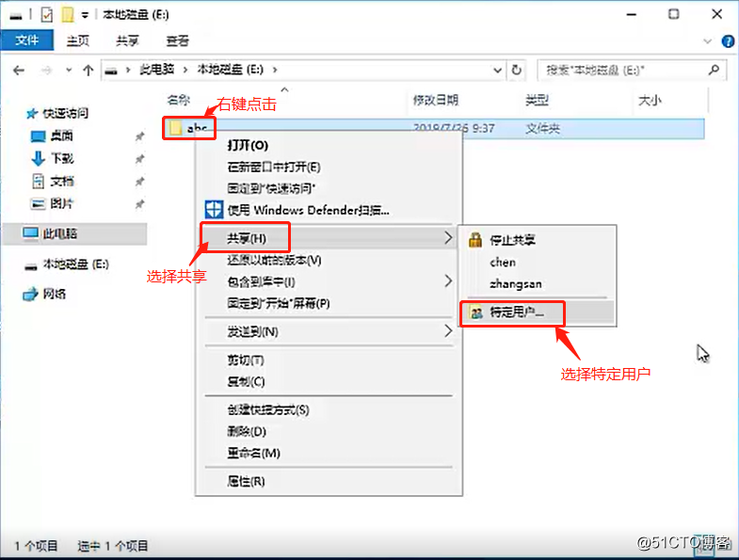This screenshot has width=739, height=560.
Task: Choose 删除(D) from the context menu
Action: 247,431
